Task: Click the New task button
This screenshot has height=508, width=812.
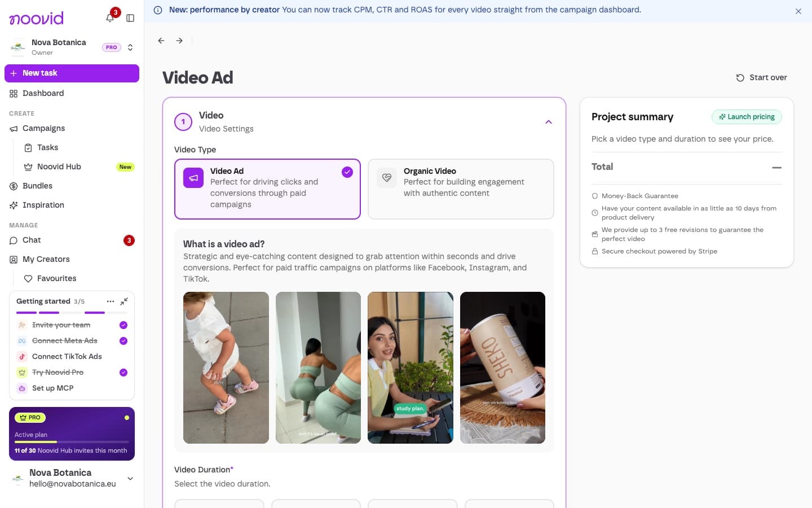Action: 72,73
